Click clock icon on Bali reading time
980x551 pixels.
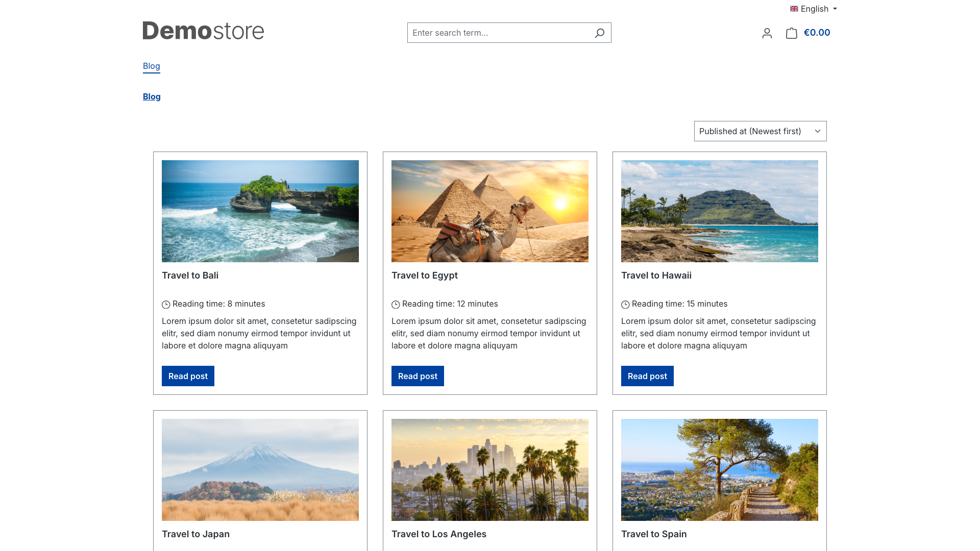click(x=166, y=305)
